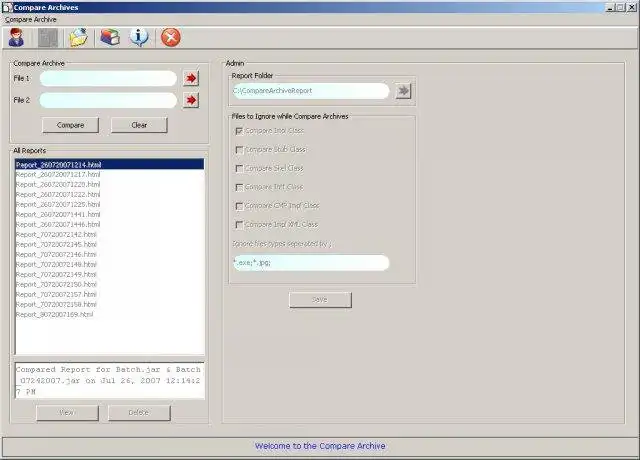Focus the File 1 input field
The width and height of the screenshot is (640, 460).
click(108, 78)
